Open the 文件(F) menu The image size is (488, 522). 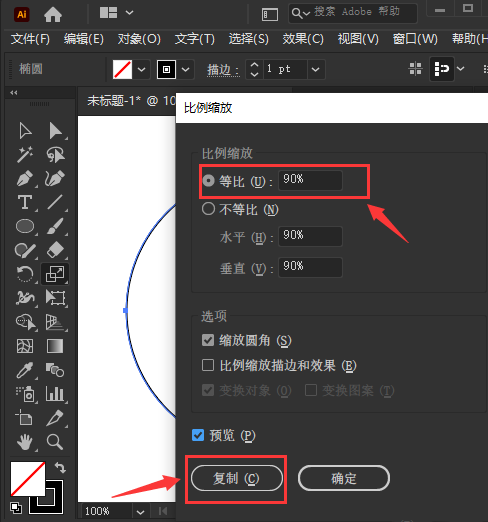pyautogui.click(x=30, y=39)
